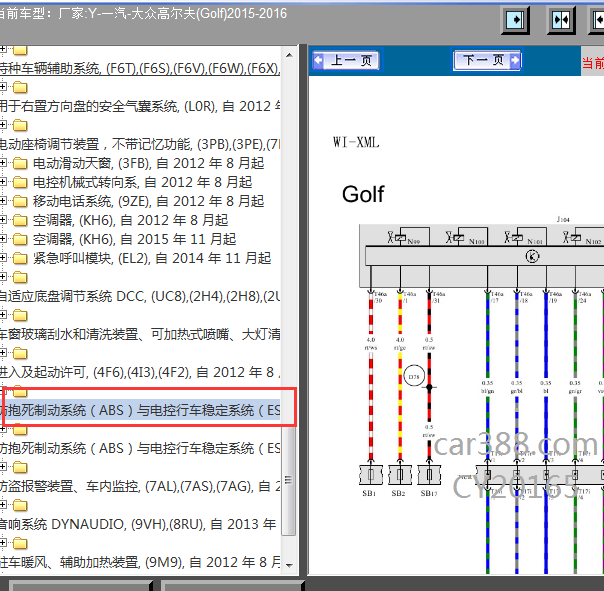Select 紧急呼叫模块, (EL2) tree entry
Image resolution: width=604 pixels, height=591 pixels.
coord(152,258)
